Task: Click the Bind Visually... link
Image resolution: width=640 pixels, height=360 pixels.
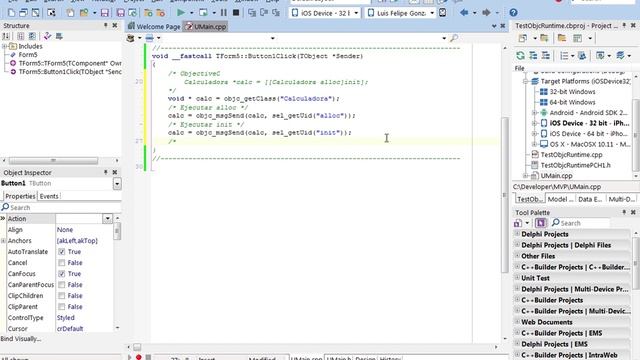Action: (20, 339)
